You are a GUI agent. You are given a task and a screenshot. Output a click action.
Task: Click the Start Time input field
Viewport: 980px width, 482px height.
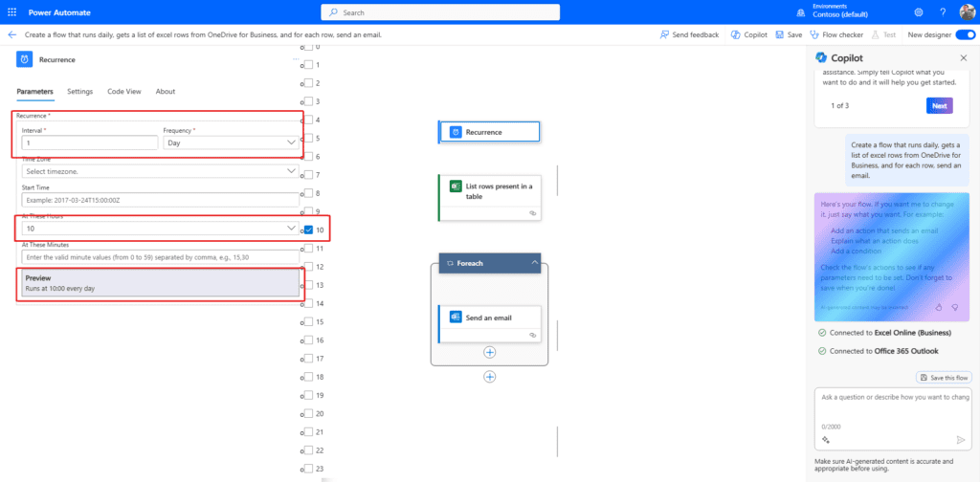[159, 200]
